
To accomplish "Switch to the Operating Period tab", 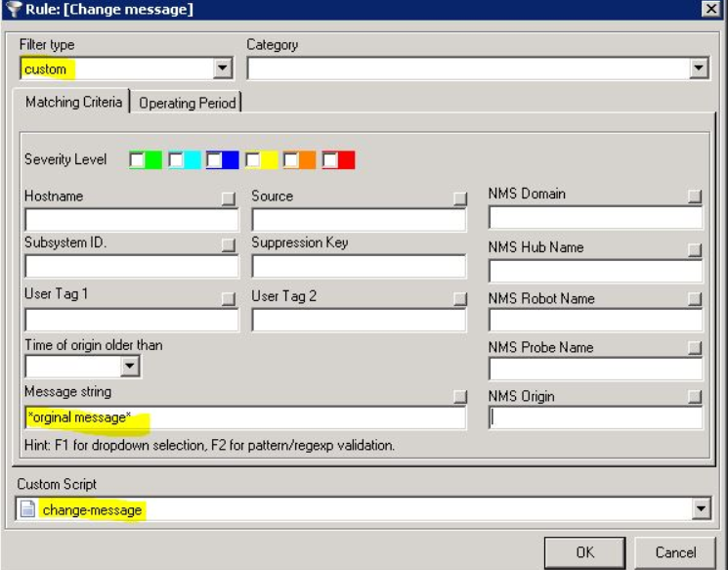I will click(187, 103).
